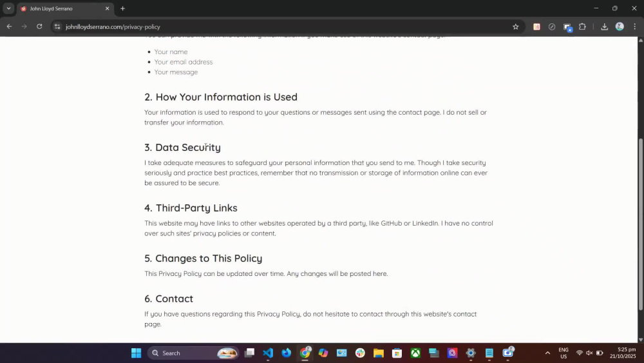Open Chrome's three-dot menu
The image size is (644, 363).
tap(634, 26)
